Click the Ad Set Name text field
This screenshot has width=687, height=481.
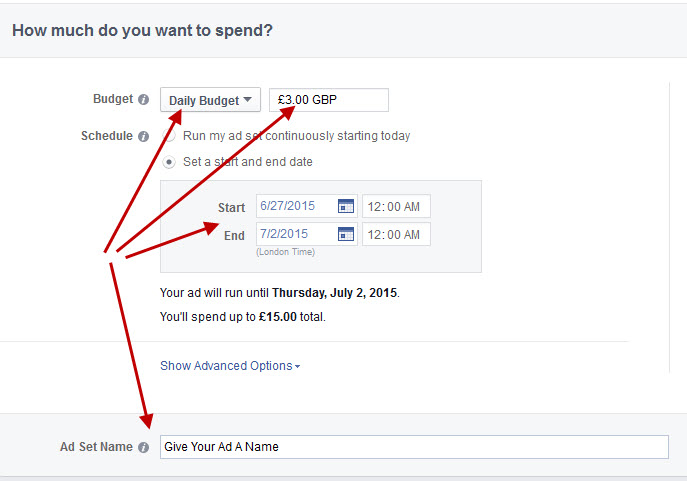click(414, 447)
